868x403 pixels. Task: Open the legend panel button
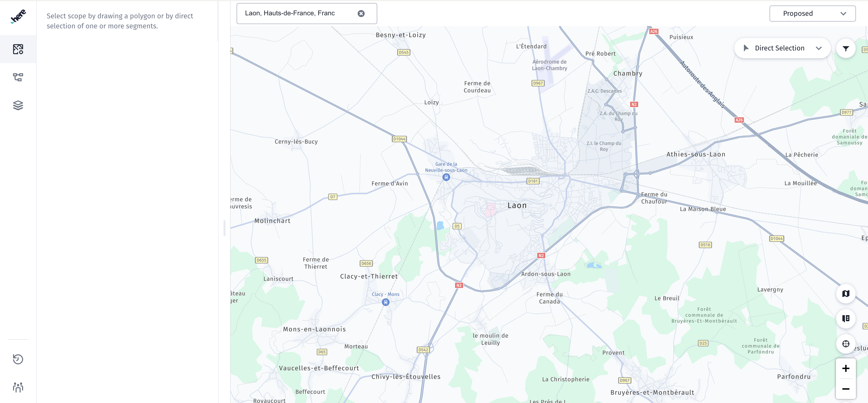click(845, 318)
